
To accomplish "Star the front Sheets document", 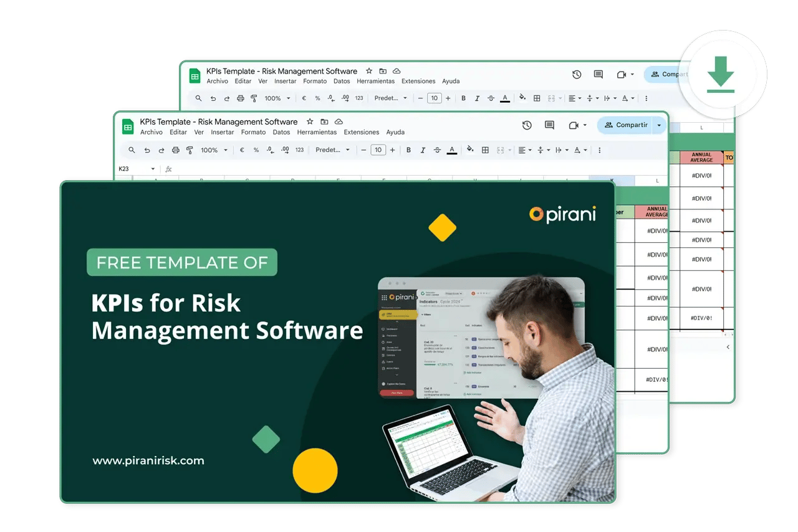I will tap(310, 121).
